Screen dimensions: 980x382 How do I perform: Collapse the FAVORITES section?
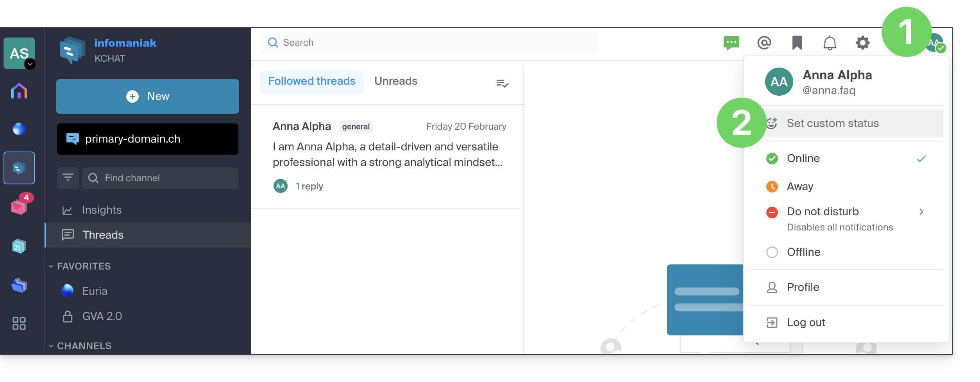click(x=51, y=266)
